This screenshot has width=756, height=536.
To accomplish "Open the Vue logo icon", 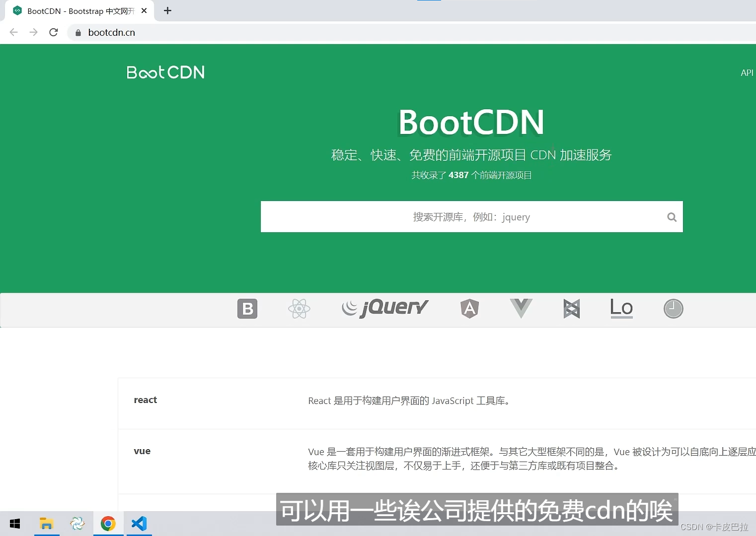I will tap(521, 309).
